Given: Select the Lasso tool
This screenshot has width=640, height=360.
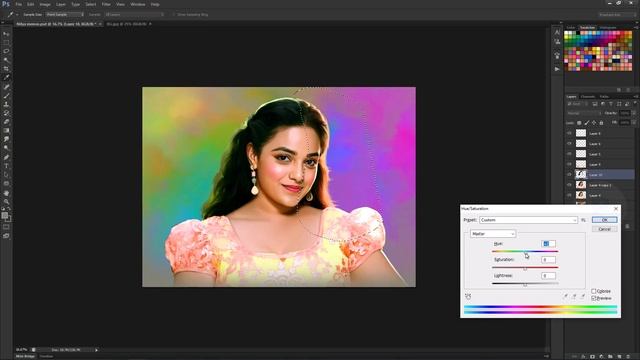Looking at the screenshot, I should tap(6, 51).
